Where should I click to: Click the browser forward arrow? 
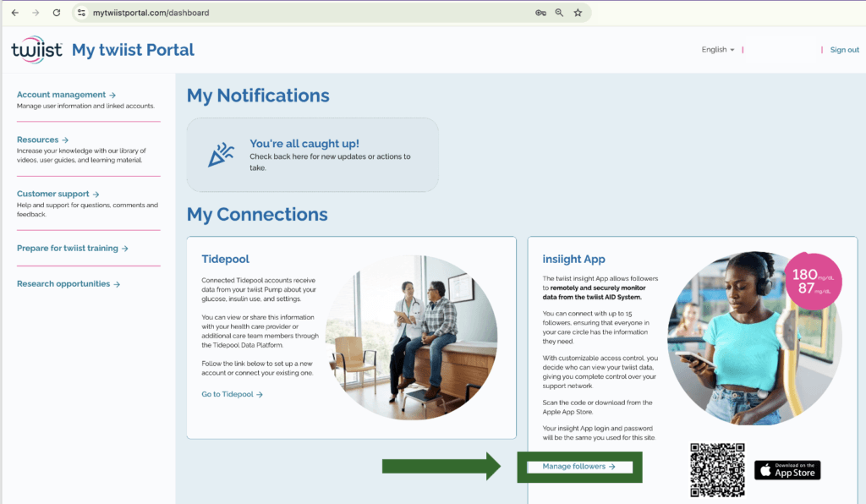[x=36, y=13]
